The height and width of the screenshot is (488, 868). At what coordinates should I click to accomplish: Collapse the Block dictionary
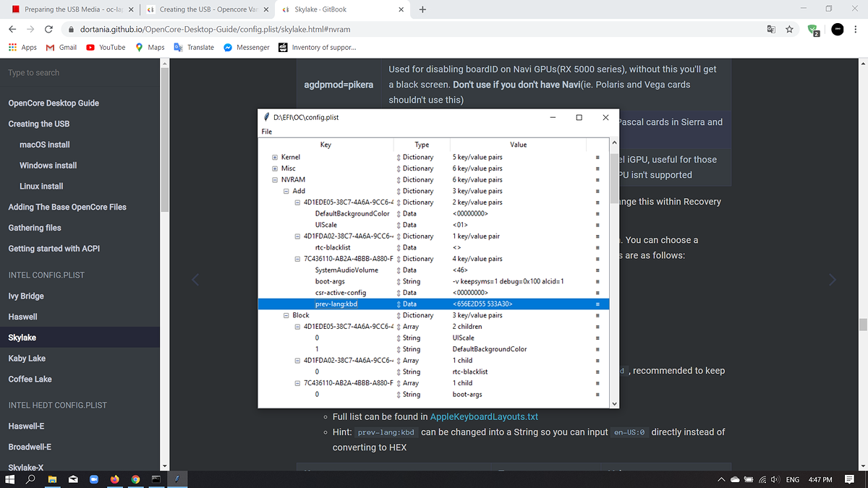pyautogui.click(x=286, y=315)
